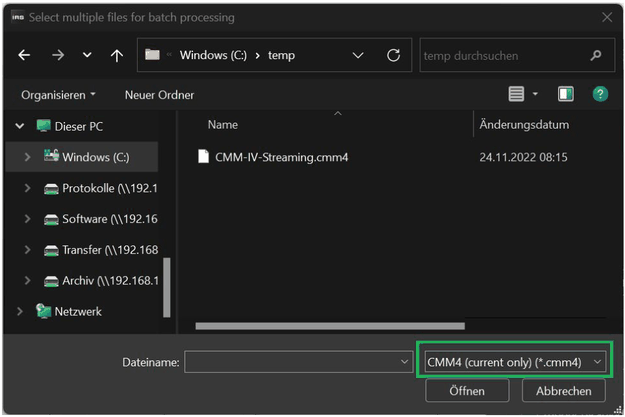Open address bar history dropdown
The image size is (625, 417).
[358, 55]
